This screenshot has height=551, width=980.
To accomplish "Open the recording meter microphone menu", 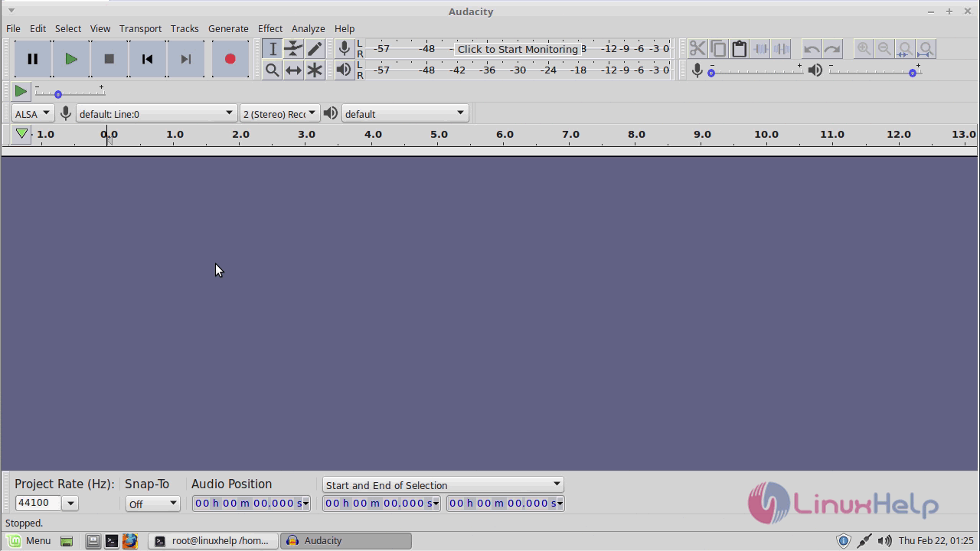I will pos(345,49).
